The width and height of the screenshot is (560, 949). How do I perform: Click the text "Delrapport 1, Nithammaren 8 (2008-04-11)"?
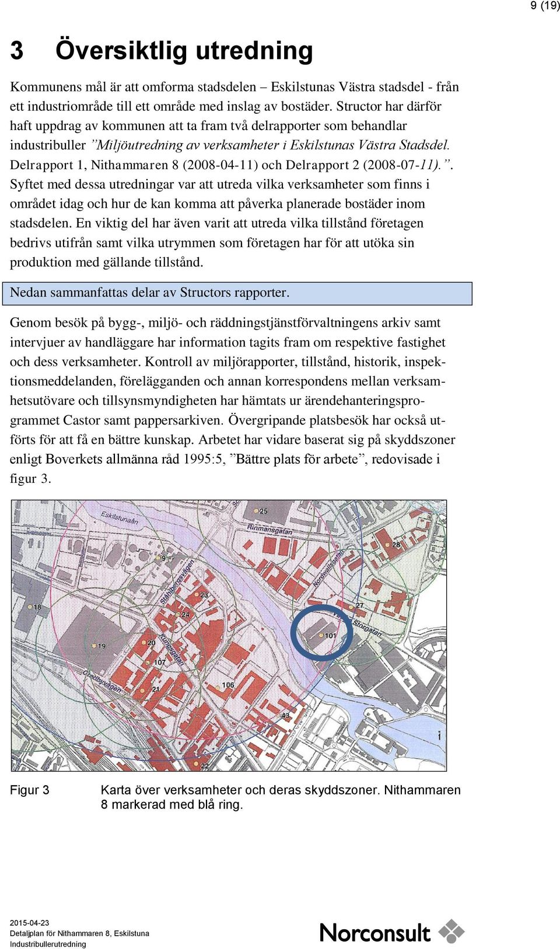pyautogui.click(x=134, y=165)
